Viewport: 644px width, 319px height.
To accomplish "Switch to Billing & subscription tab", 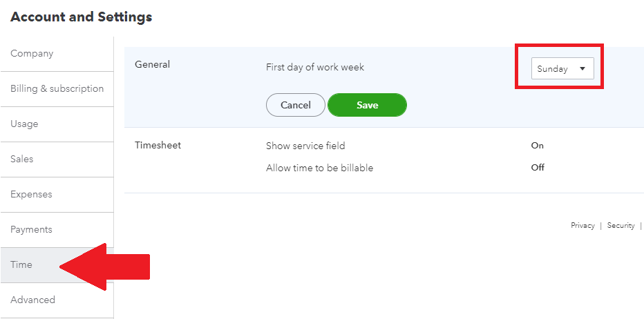I will coord(57,89).
